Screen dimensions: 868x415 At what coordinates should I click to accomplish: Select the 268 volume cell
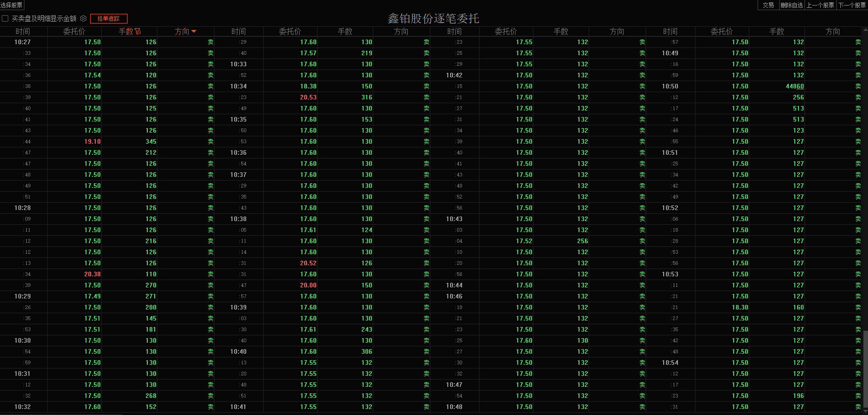point(151,396)
